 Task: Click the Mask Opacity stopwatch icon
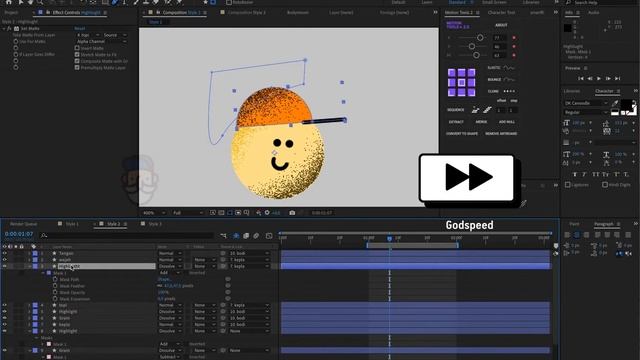point(55,292)
